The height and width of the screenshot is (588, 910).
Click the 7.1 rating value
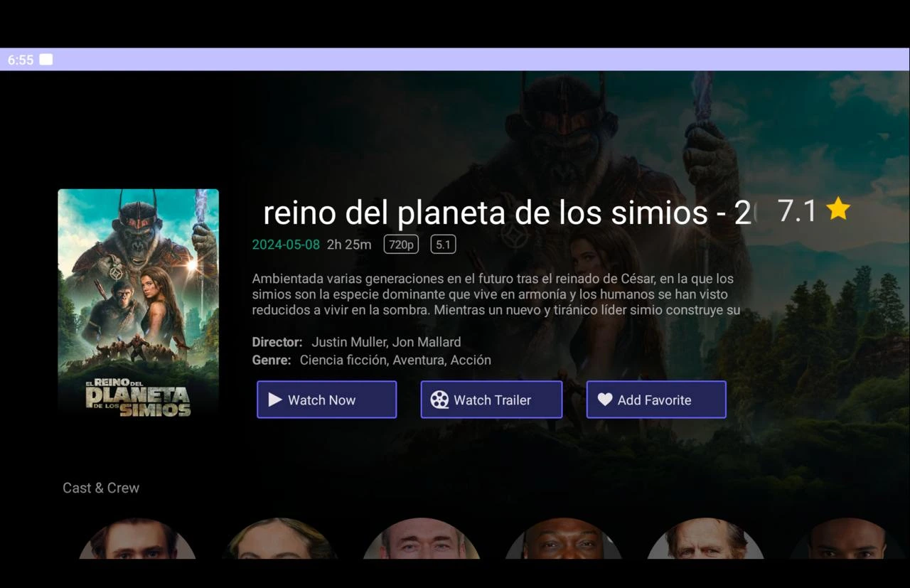tap(797, 210)
